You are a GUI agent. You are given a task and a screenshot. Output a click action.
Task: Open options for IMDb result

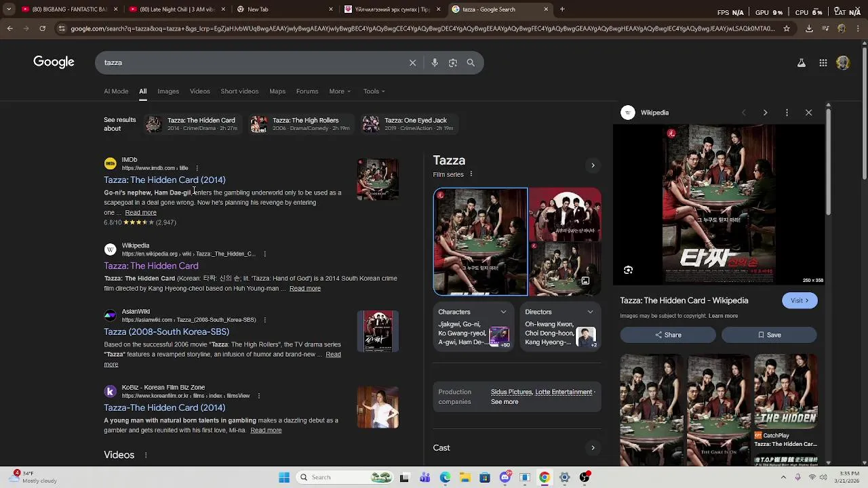pos(197,168)
